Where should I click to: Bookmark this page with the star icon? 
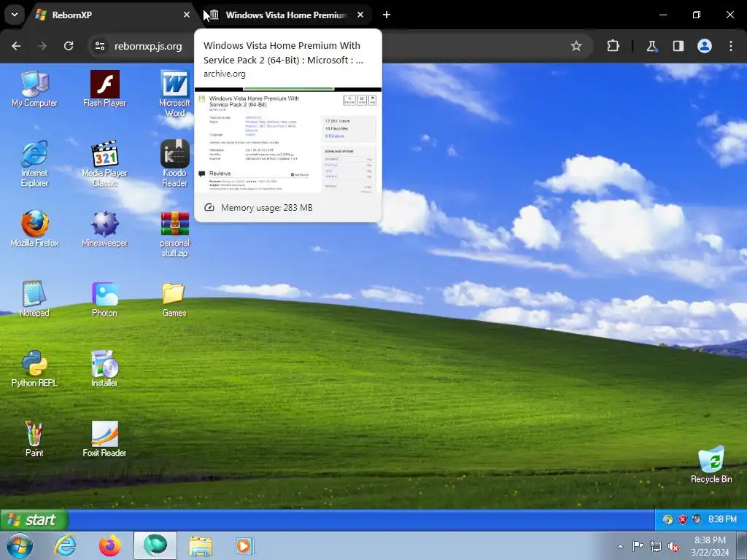576,46
